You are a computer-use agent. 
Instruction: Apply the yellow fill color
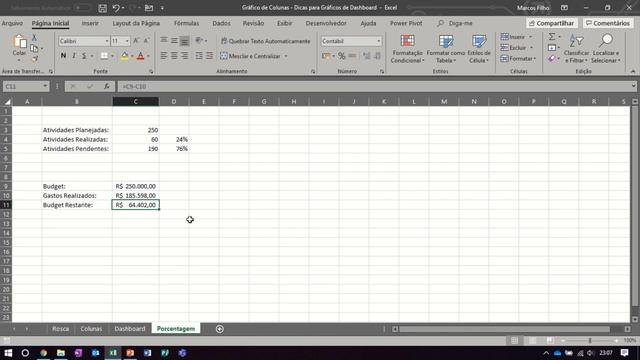124,56
